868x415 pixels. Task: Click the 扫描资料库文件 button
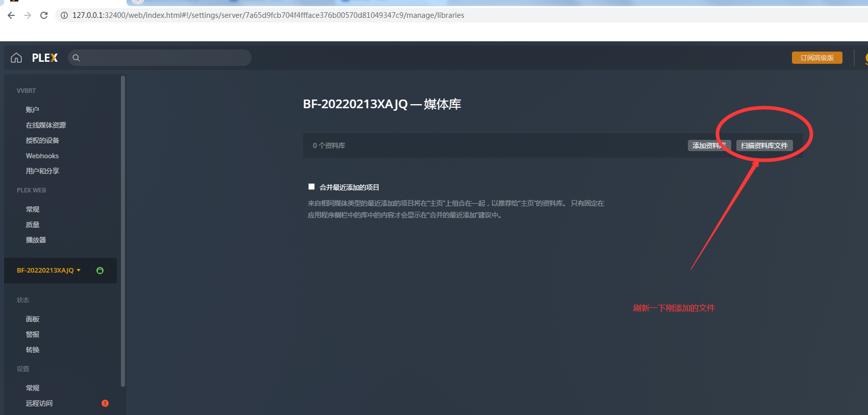[764, 145]
